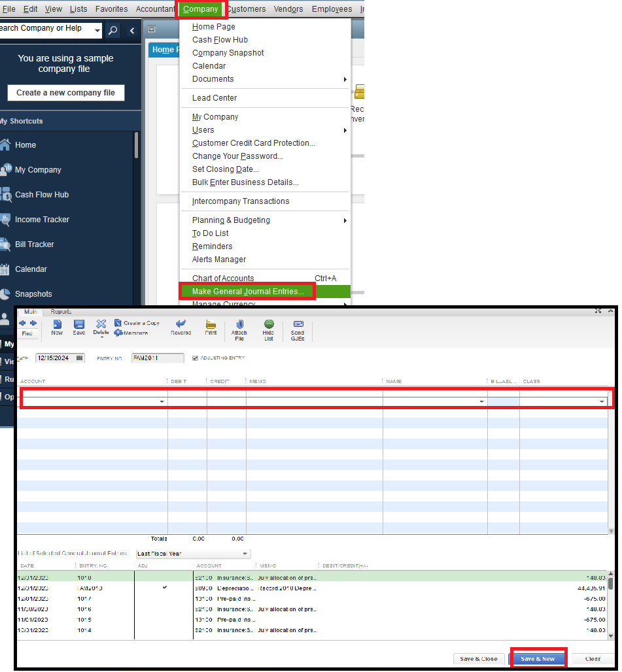Click the search magnifier icon
The height and width of the screenshot is (672, 622).
click(112, 31)
